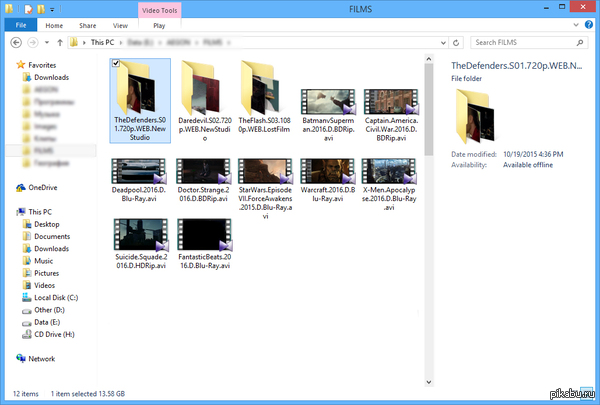Open the Play tab under Video Tools

point(159,26)
